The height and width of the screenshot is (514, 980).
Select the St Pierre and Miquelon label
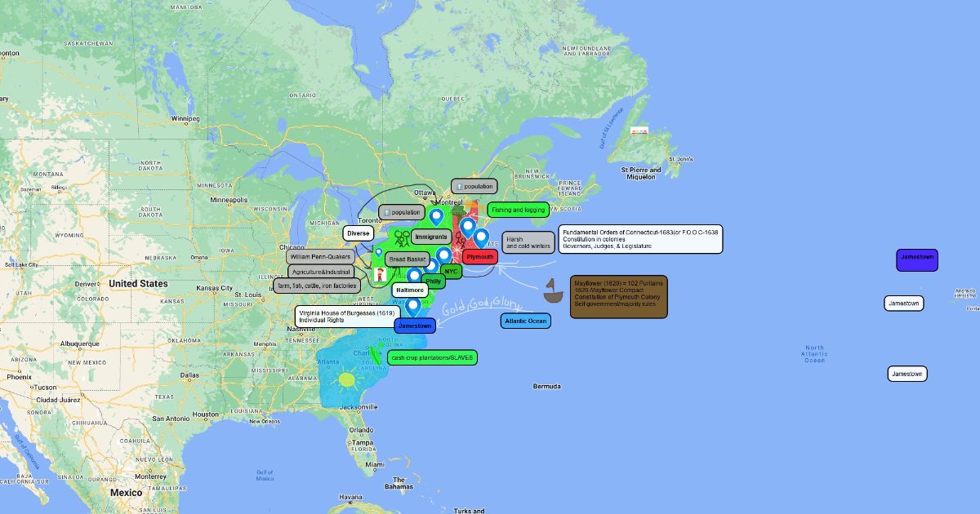(641, 174)
